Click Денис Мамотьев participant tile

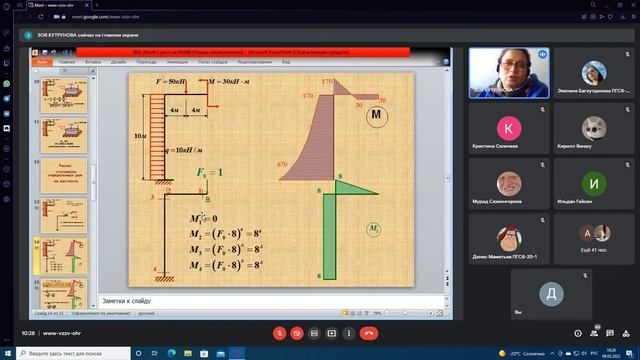(509, 239)
